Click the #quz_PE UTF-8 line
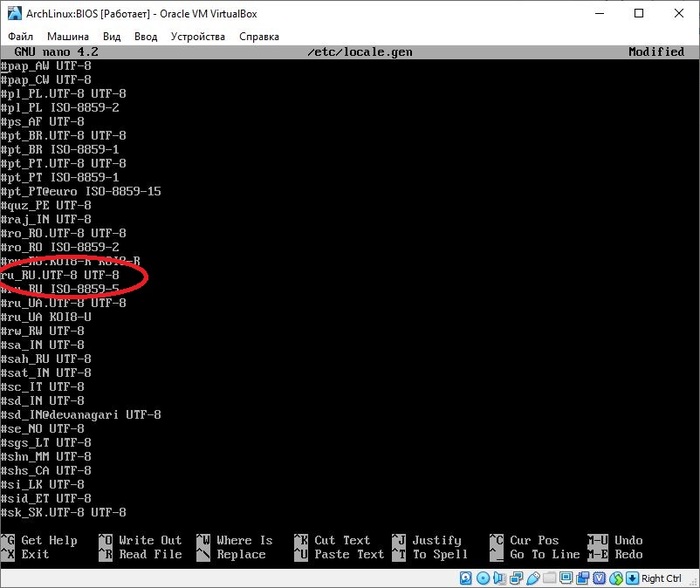Screen dimensions: 700x588 pos(46,205)
